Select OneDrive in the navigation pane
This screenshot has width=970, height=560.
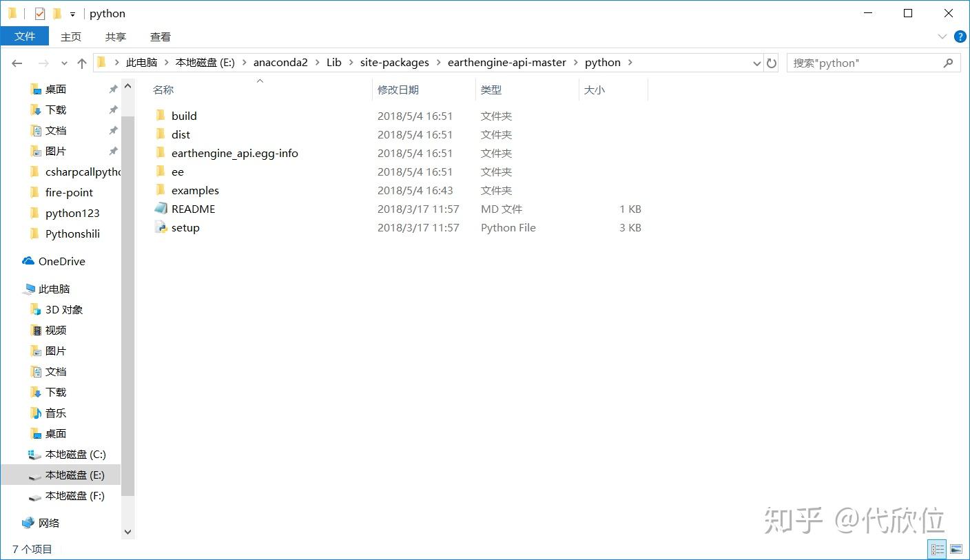point(61,261)
